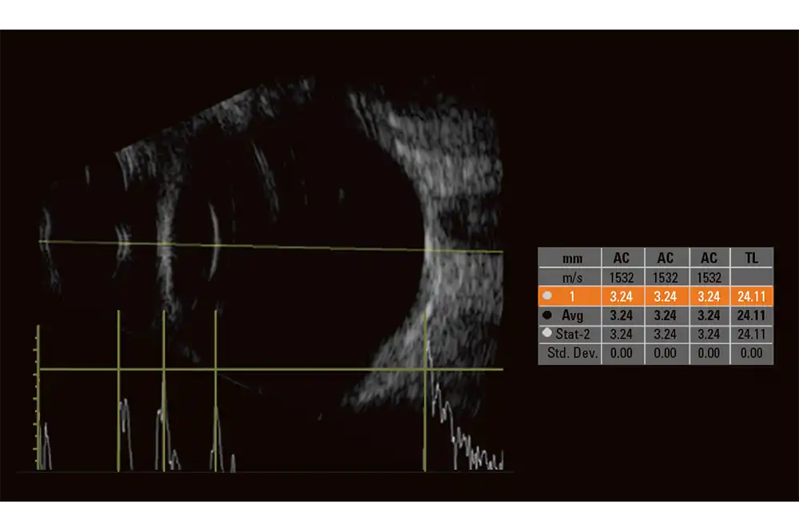Click the 24.11 value in the Avg row
Viewport: 799px width, 532px height.
click(752, 316)
